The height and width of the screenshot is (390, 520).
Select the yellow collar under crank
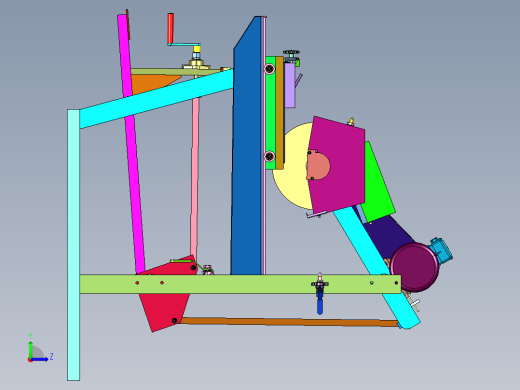click(197, 49)
